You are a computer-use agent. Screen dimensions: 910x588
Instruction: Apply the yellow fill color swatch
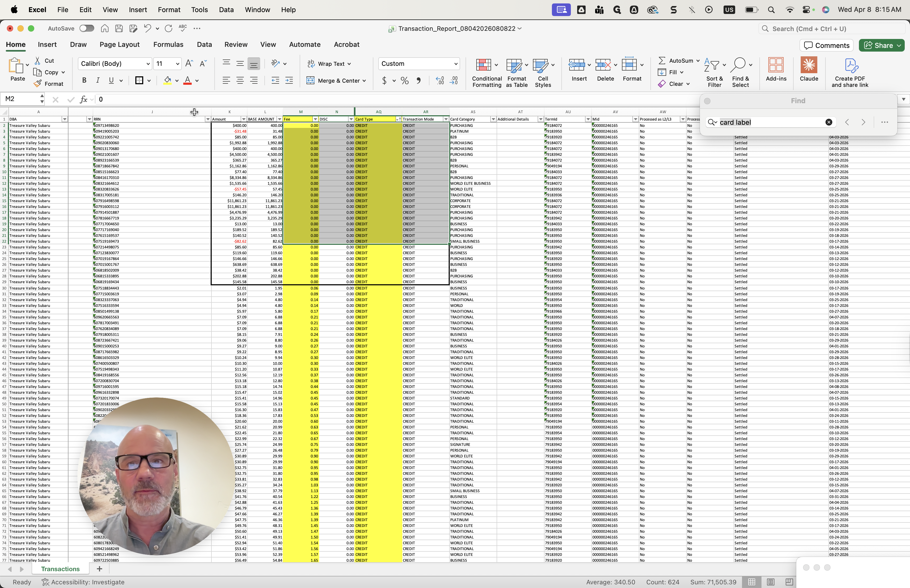167,80
